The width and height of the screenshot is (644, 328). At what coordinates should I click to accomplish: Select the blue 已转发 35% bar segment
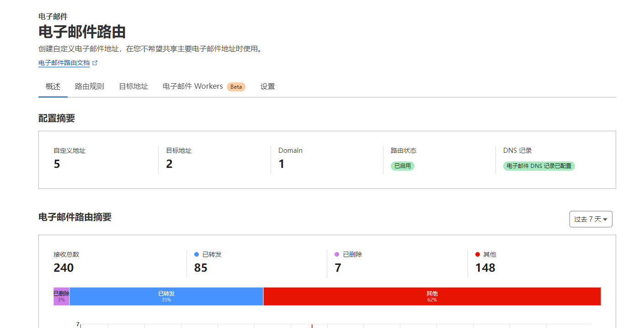(166, 296)
